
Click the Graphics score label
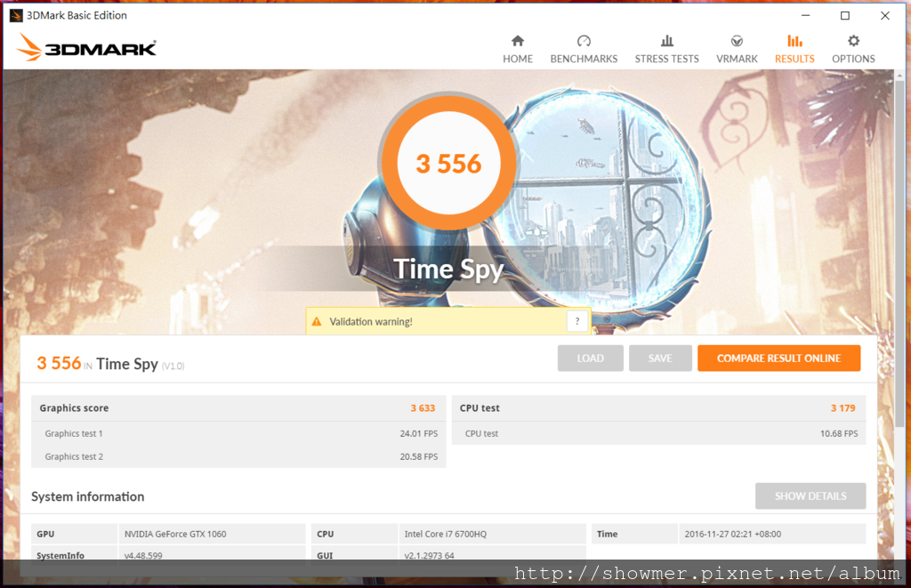[x=74, y=408]
